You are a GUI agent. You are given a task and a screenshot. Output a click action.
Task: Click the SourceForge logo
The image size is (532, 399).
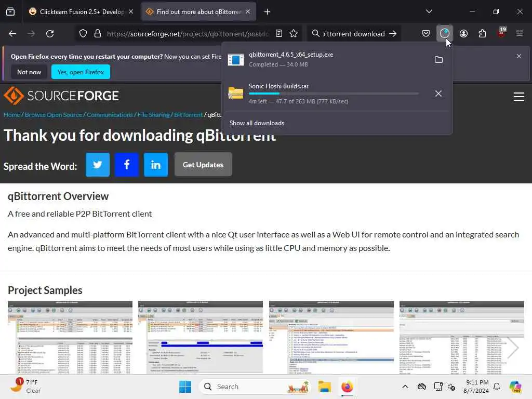pyautogui.click(x=61, y=96)
